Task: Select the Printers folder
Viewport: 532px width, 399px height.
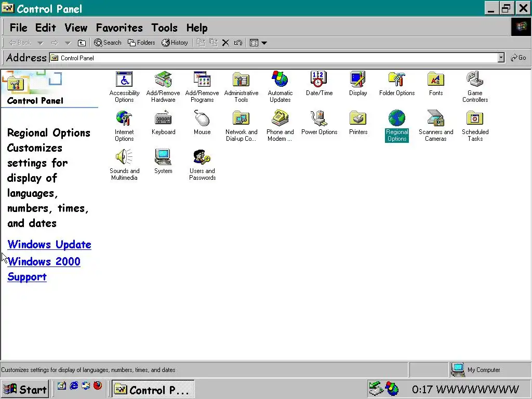Action: tap(358, 122)
